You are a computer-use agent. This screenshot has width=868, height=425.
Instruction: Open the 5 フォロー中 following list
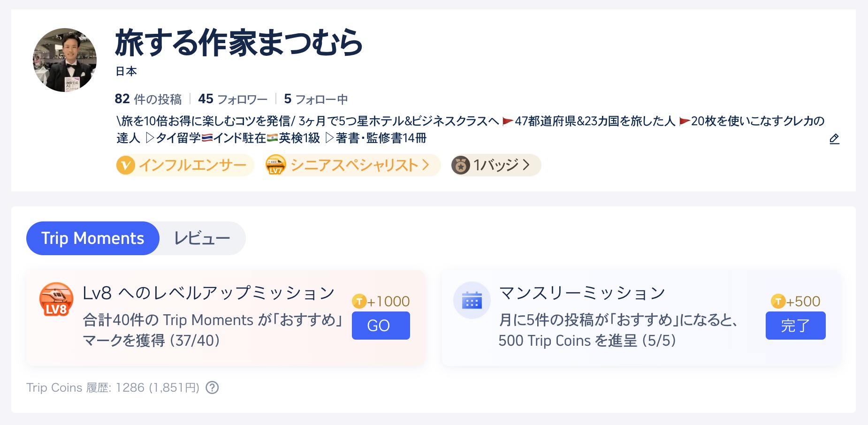[316, 99]
